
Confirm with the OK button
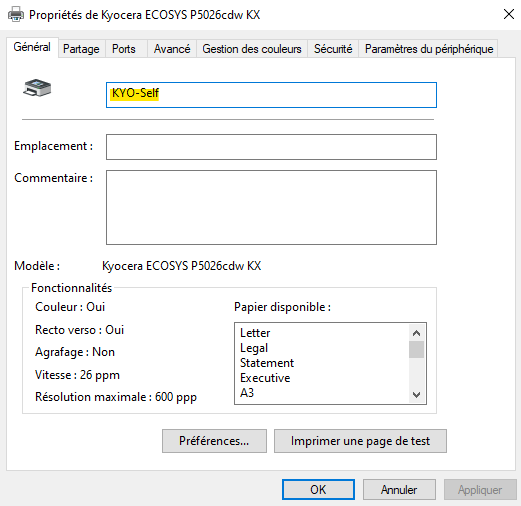(x=318, y=489)
